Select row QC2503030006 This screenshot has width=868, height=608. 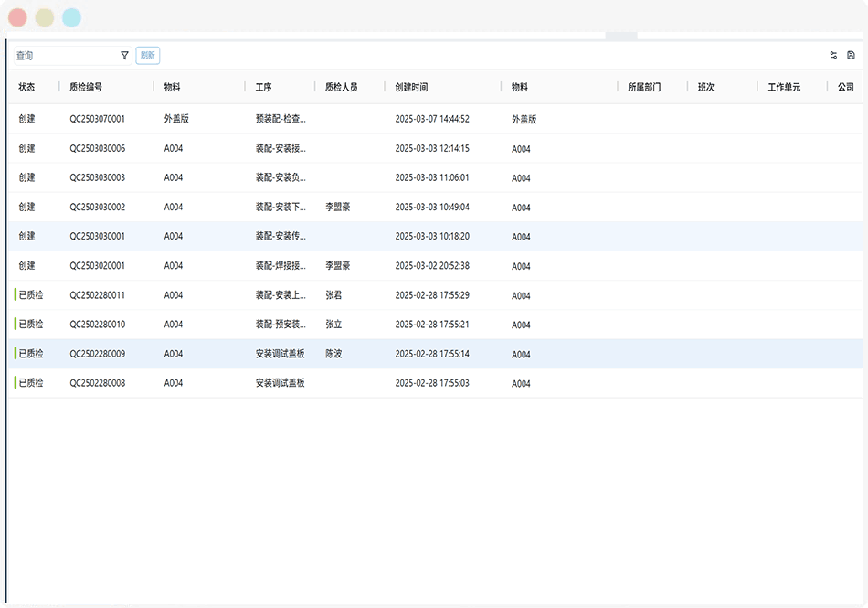(x=435, y=148)
